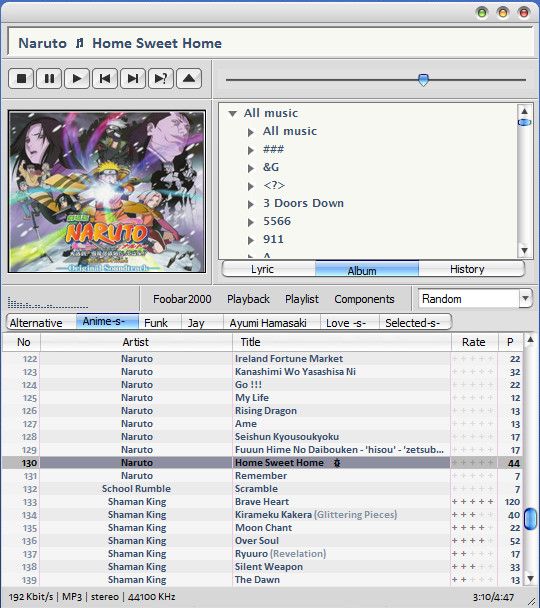Select the track 'My Life'

point(262,398)
